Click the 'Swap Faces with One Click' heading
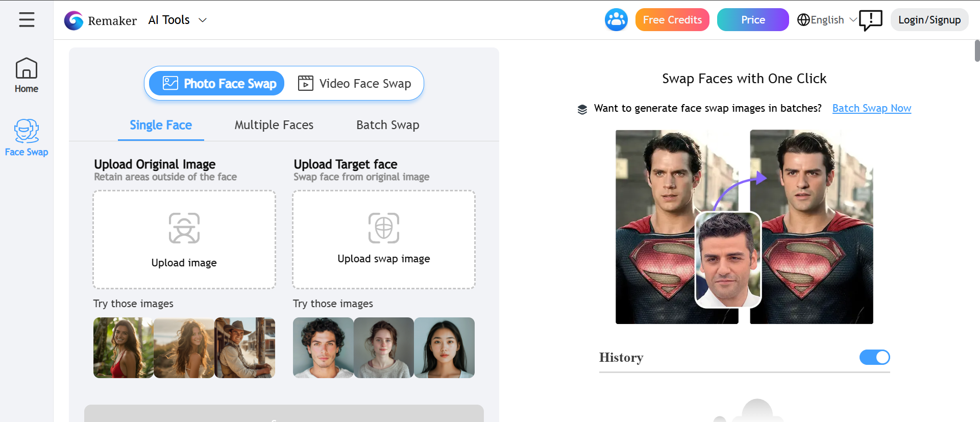Image resolution: width=980 pixels, height=422 pixels. coord(744,79)
